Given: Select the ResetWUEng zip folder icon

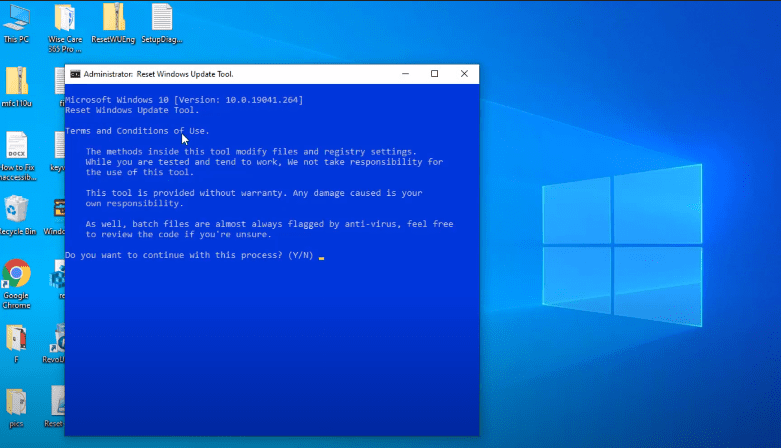Looking at the screenshot, I should 113,23.
